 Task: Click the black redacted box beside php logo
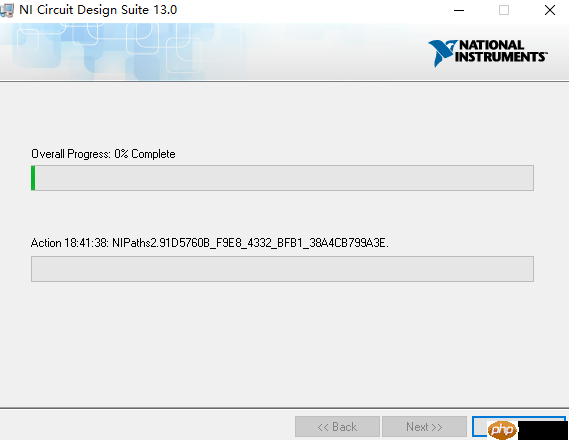pyautogui.click(x=543, y=430)
